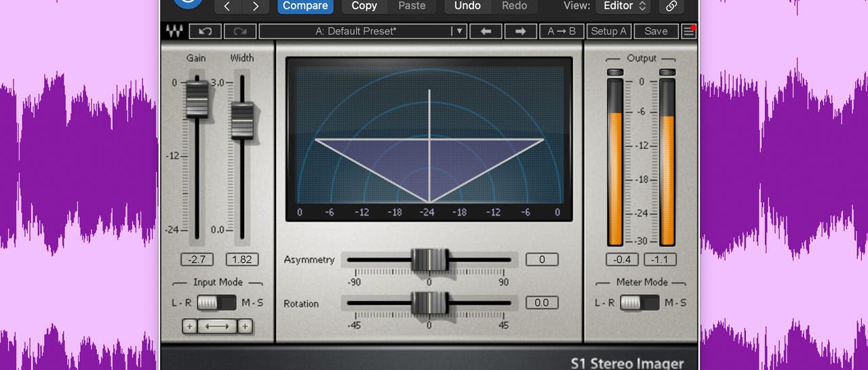Open the View Editor dropdown

623,6
